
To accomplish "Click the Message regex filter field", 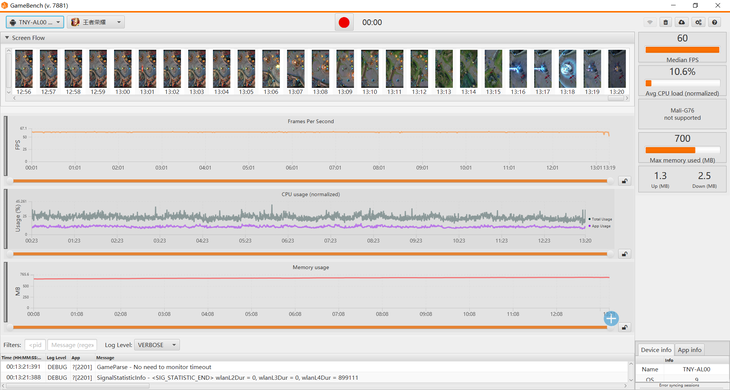I will click(x=72, y=345).
